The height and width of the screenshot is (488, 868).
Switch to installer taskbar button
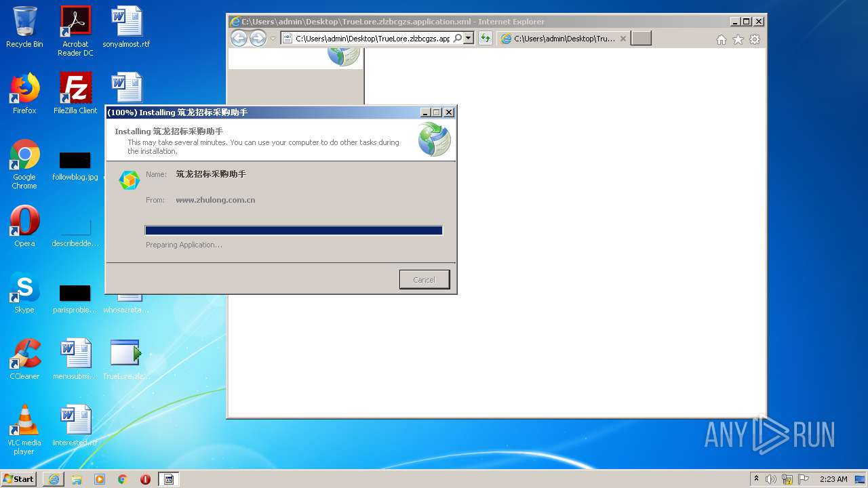[169, 479]
